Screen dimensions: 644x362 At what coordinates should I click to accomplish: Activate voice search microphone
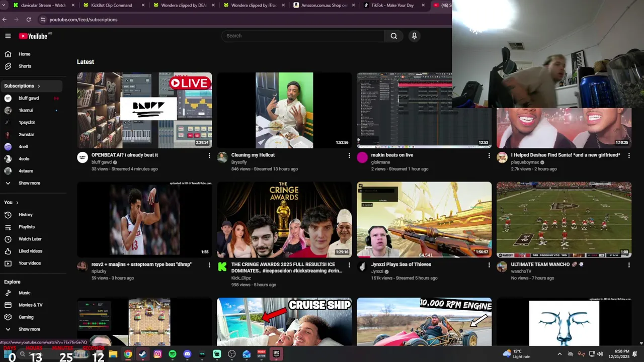point(415,36)
